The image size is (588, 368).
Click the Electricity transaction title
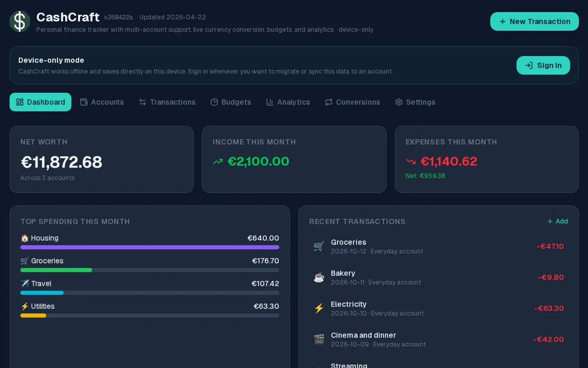point(349,304)
